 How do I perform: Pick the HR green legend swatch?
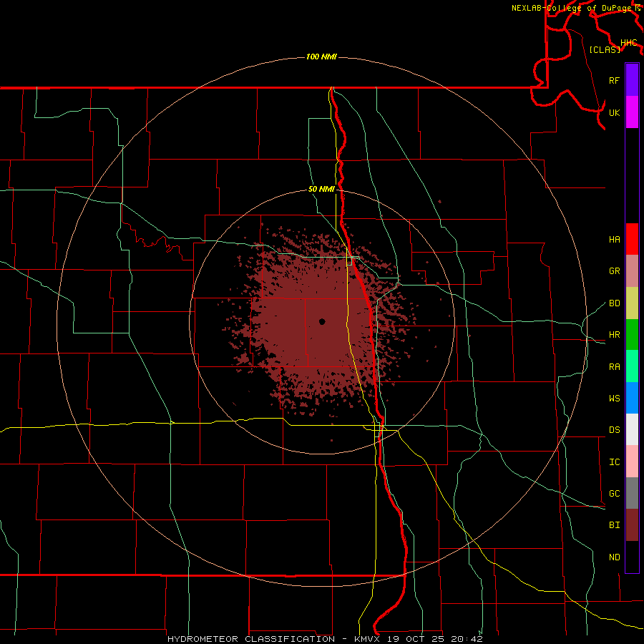pyautogui.click(x=632, y=335)
